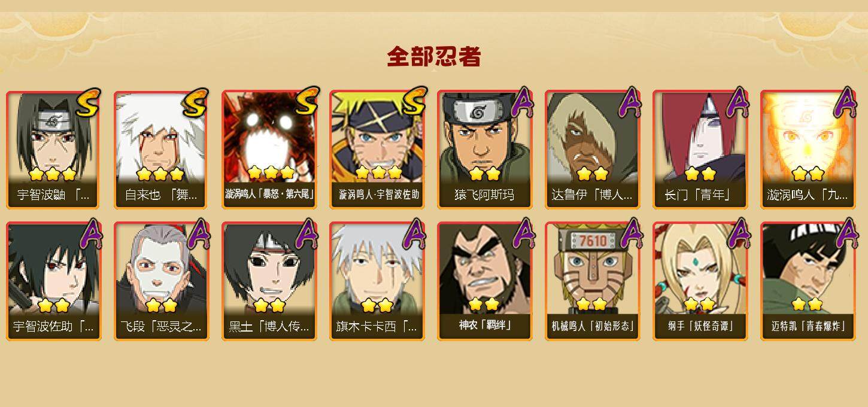
Task: Select the 黑土「博人传… card
Action: click(269, 281)
